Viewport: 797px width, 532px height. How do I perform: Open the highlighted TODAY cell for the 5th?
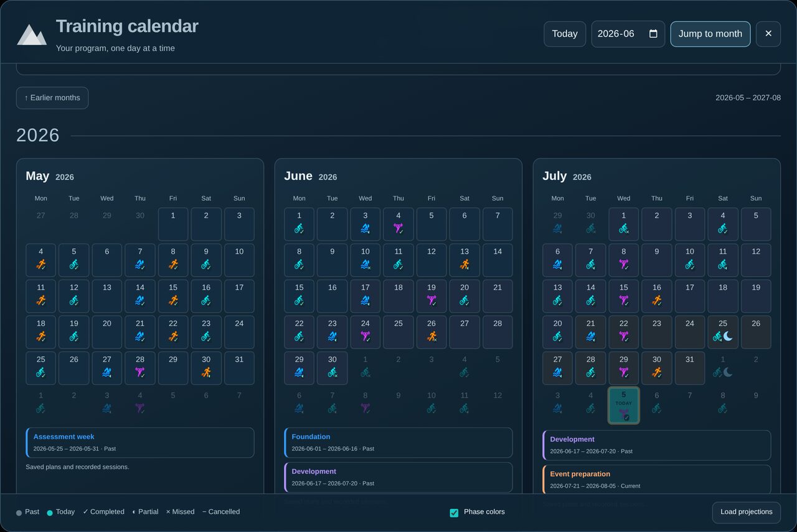pyautogui.click(x=623, y=406)
